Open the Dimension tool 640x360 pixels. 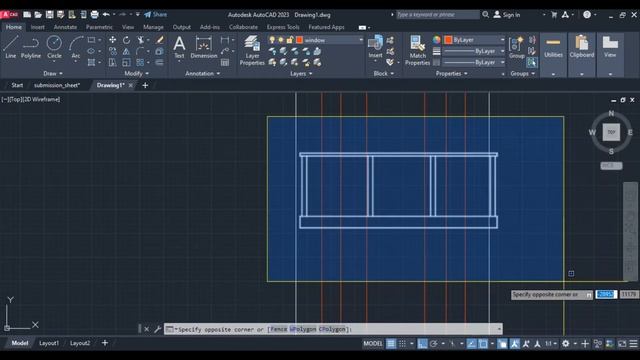click(x=204, y=47)
